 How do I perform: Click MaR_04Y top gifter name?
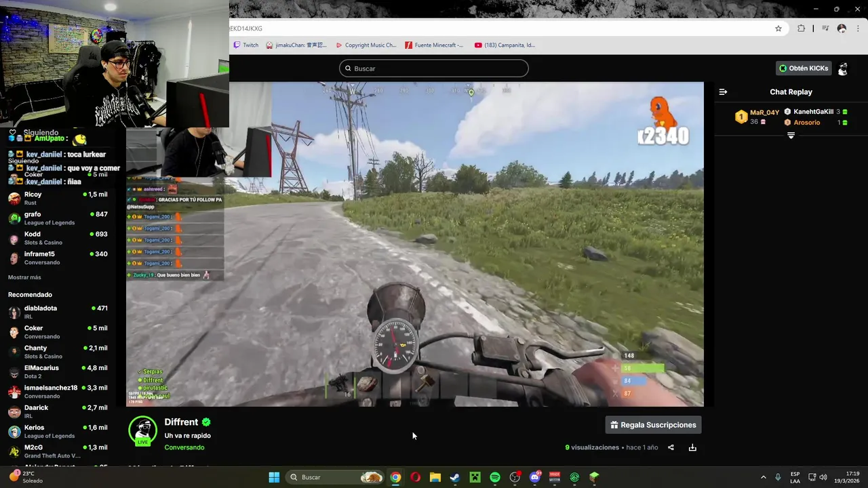[764, 113]
